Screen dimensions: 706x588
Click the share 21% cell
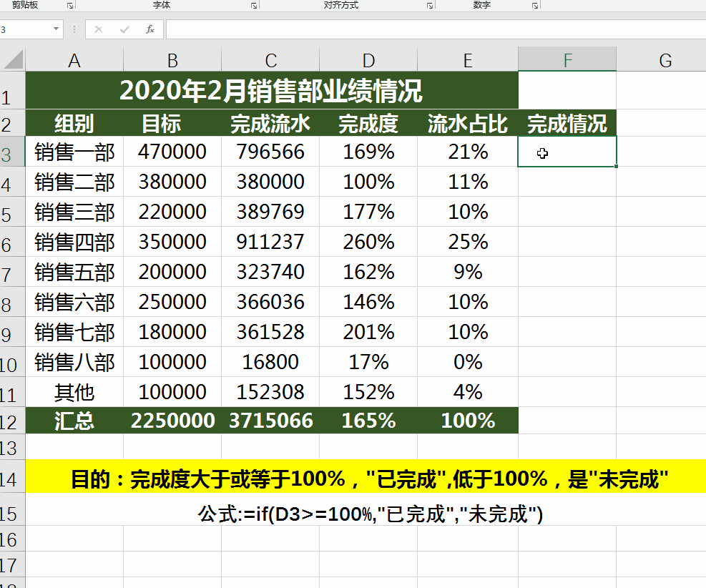click(x=468, y=152)
